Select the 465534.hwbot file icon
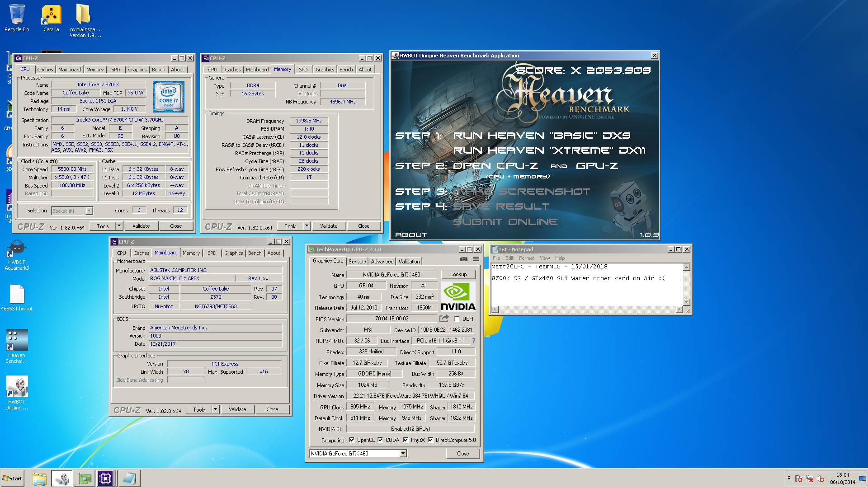 [17, 298]
